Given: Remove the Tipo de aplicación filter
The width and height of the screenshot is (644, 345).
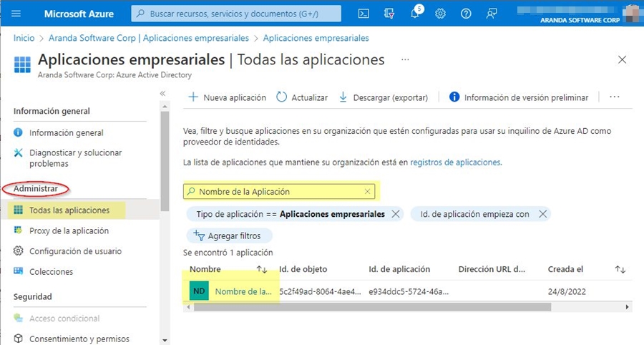Looking at the screenshot, I should tap(396, 214).
